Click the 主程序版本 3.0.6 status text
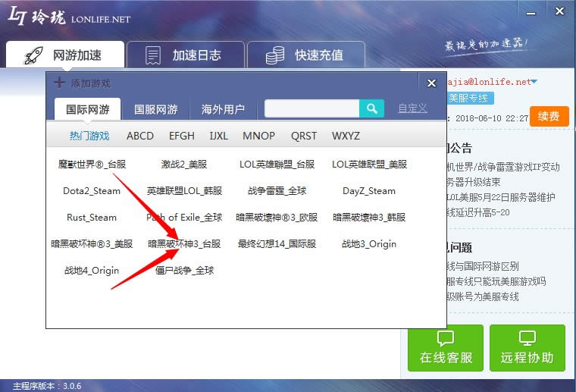The image size is (576, 392). click(x=47, y=386)
